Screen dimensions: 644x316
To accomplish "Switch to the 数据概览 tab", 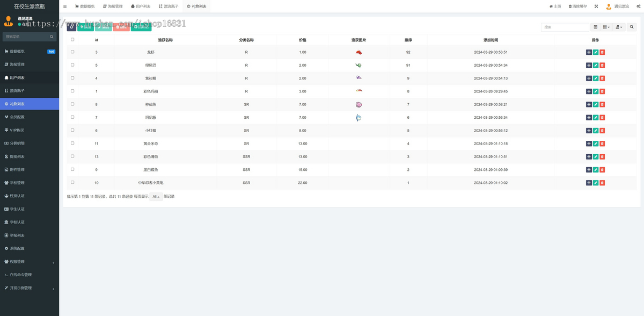I will click(85, 6).
